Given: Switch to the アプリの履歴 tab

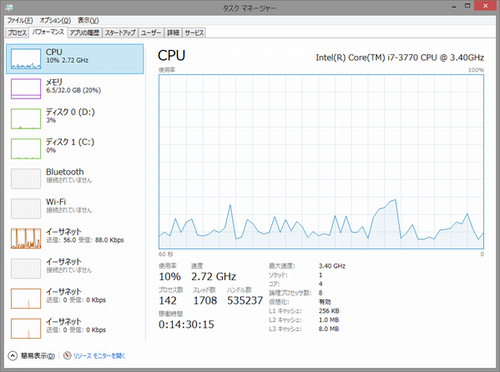Looking at the screenshot, I should tap(84, 33).
